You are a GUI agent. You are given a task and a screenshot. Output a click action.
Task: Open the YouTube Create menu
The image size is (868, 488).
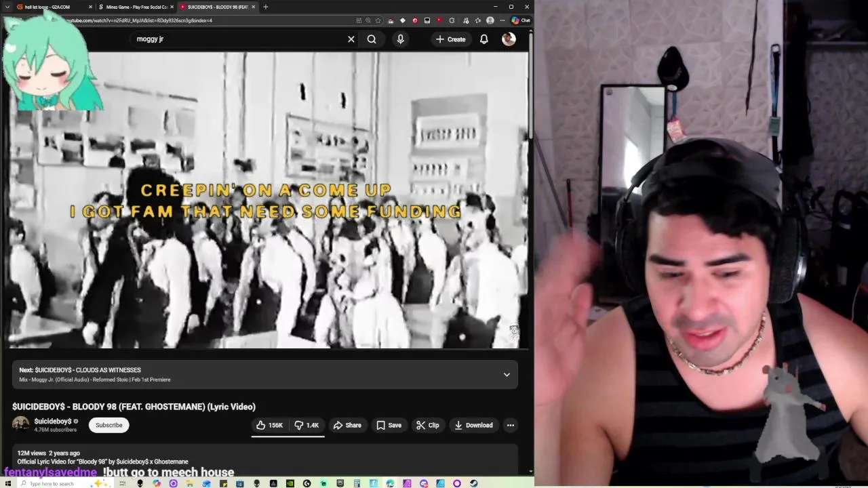[451, 39]
